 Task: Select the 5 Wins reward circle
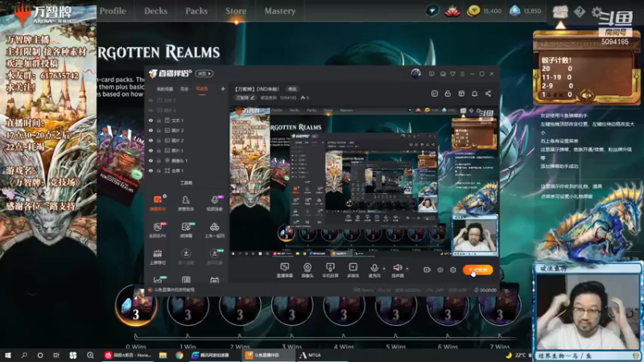point(395,306)
